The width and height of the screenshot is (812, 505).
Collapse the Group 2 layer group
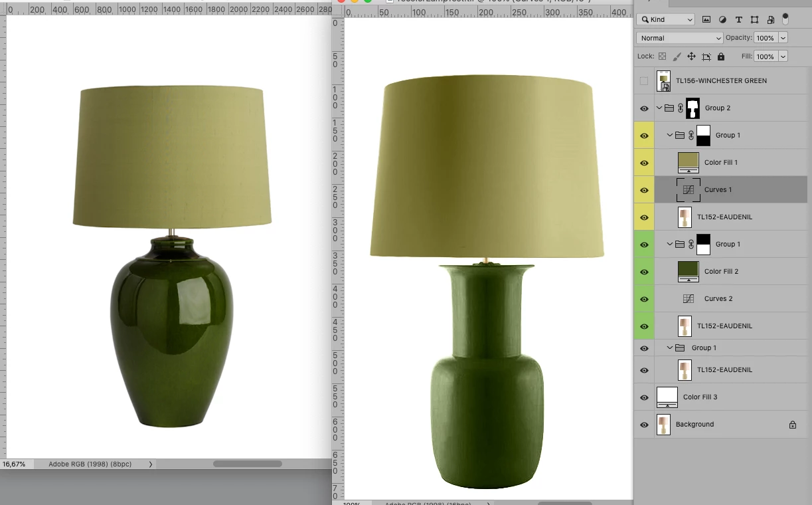tap(659, 108)
